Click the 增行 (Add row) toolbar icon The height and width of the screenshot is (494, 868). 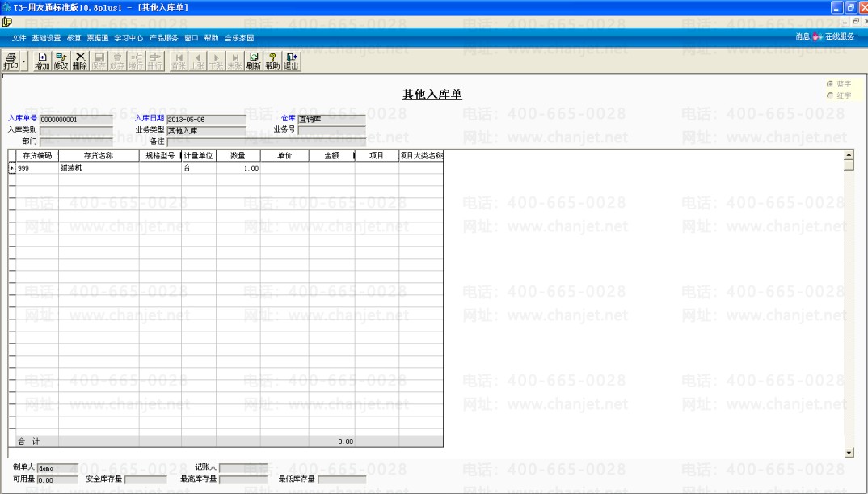coord(136,61)
